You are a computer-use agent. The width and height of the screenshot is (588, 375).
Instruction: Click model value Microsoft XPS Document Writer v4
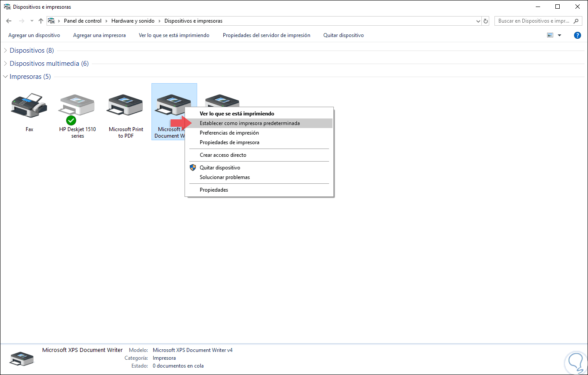coord(193,350)
